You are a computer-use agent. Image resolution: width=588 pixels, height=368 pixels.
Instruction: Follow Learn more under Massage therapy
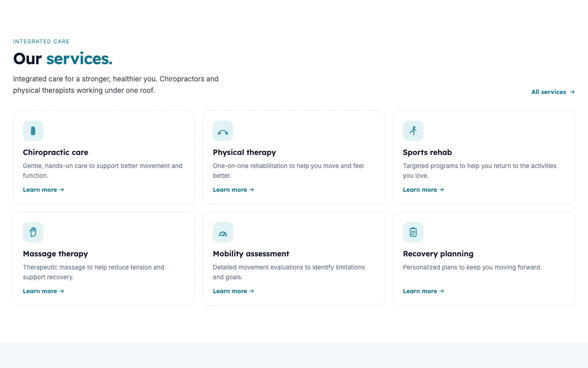[43, 291]
